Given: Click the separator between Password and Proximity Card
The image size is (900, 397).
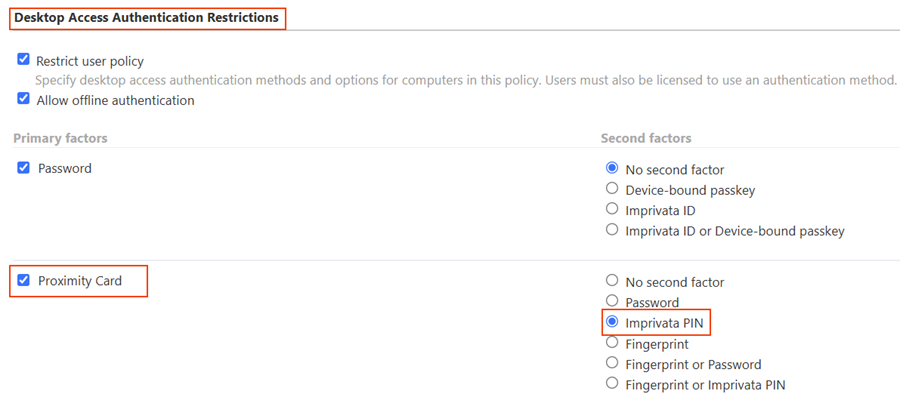Looking at the screenshot, I should click(450, 260).
